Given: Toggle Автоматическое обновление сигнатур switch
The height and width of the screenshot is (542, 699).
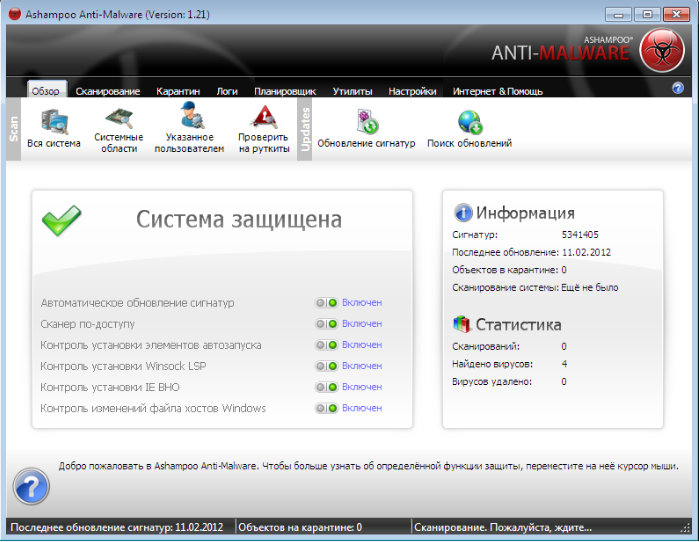Looking at the screenshot, I should tap(326, 303).
